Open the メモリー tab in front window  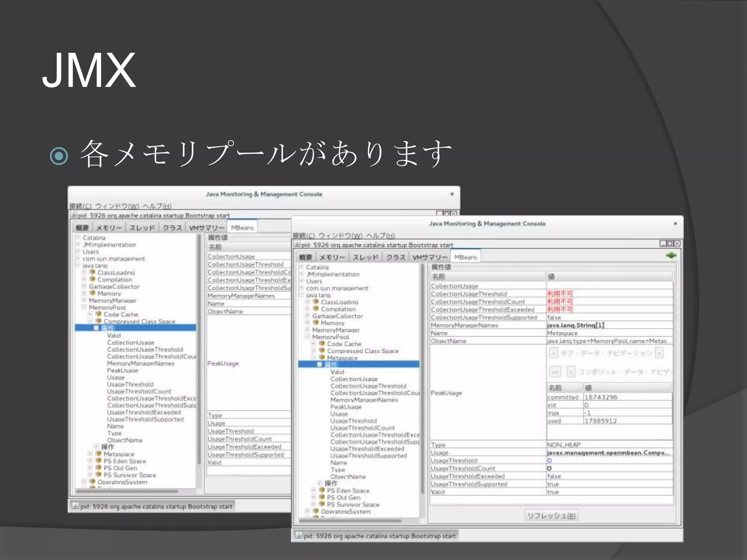332,257
